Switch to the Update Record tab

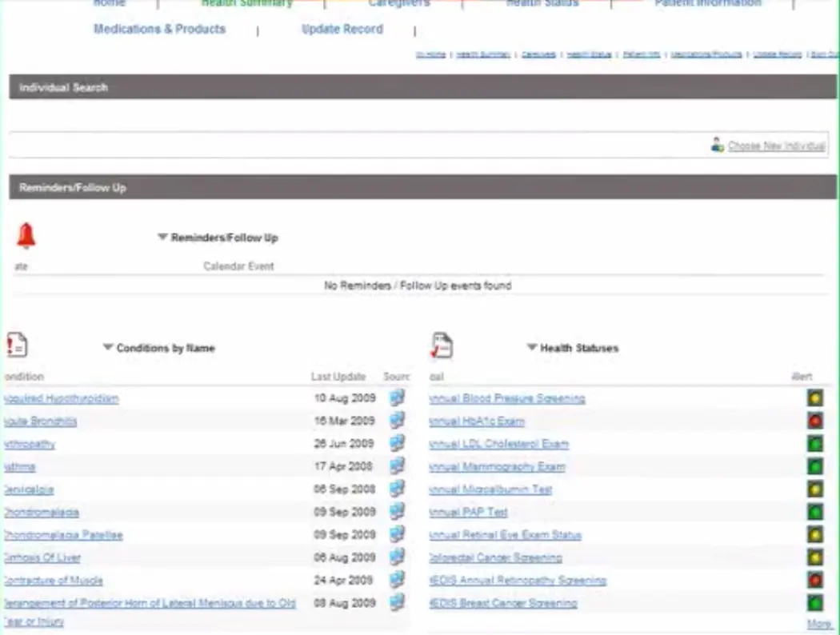[x=342, y=29]
